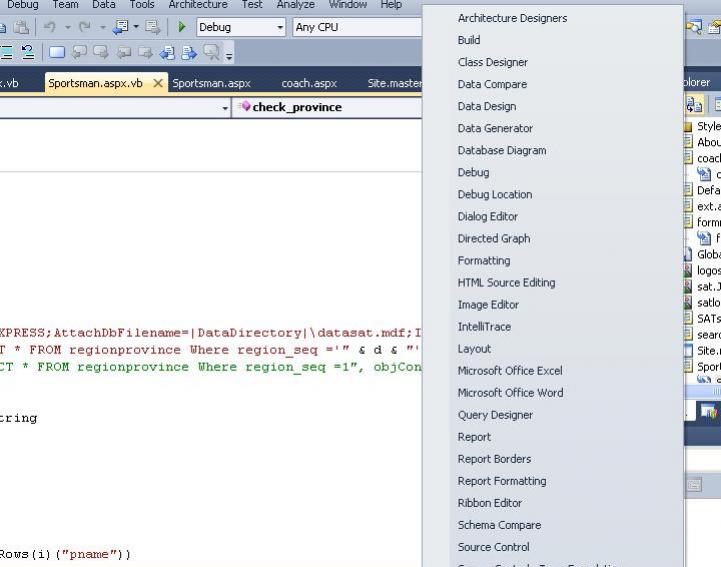Image resolution: width=721 pixels, height=567 pixels.
Task: Select the Global file in Solution Explorer
Action: click(703, 254)
